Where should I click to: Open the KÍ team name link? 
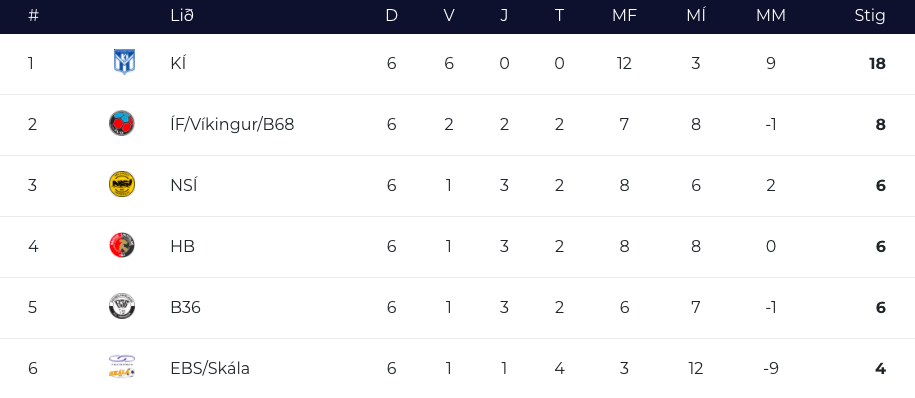point(178,63)
